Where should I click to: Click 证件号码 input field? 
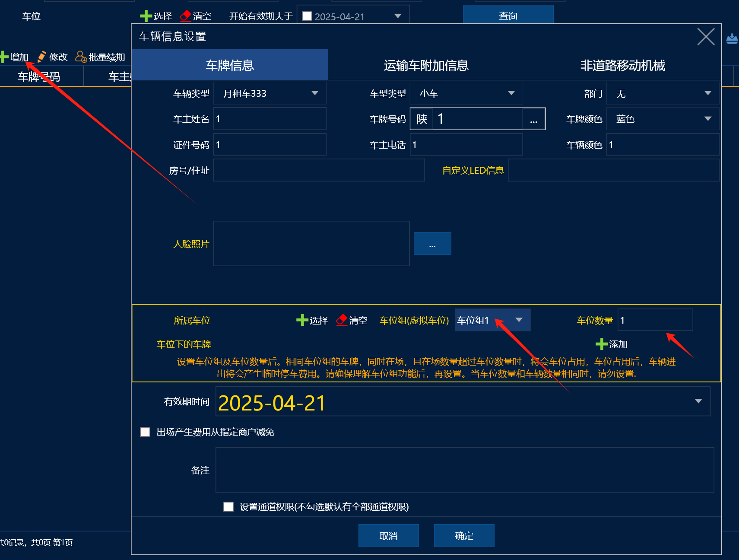(x=270, y=144)
